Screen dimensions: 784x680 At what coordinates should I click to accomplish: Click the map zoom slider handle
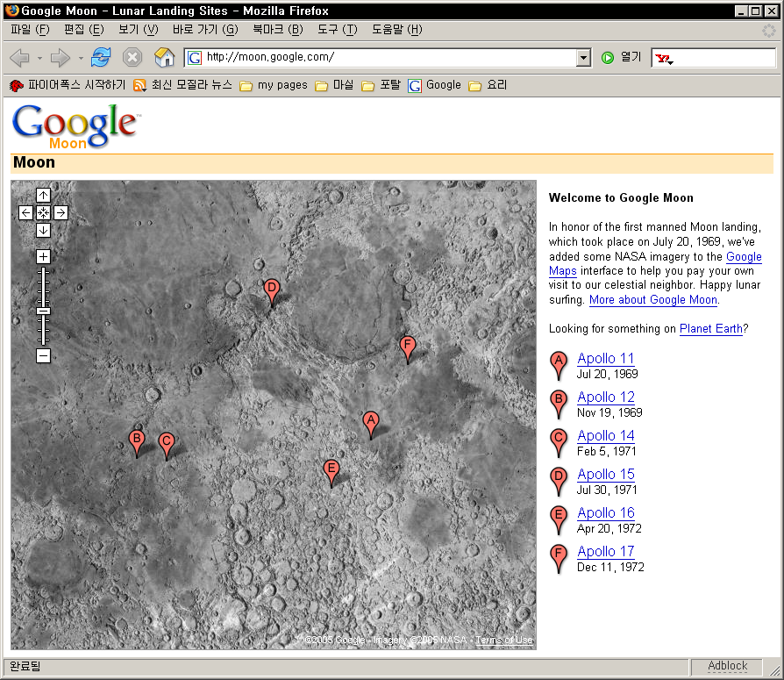44,311
